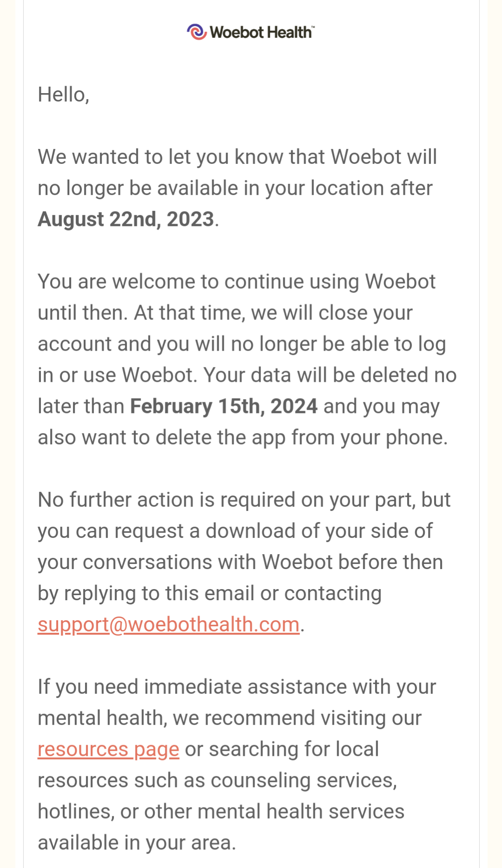Click the text "resources such as counseling services,"
The image size is (502, 868).
click(217, 780)
